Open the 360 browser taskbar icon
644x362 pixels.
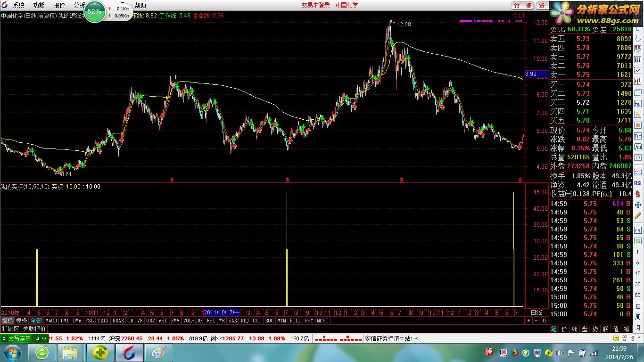point(41,352)
